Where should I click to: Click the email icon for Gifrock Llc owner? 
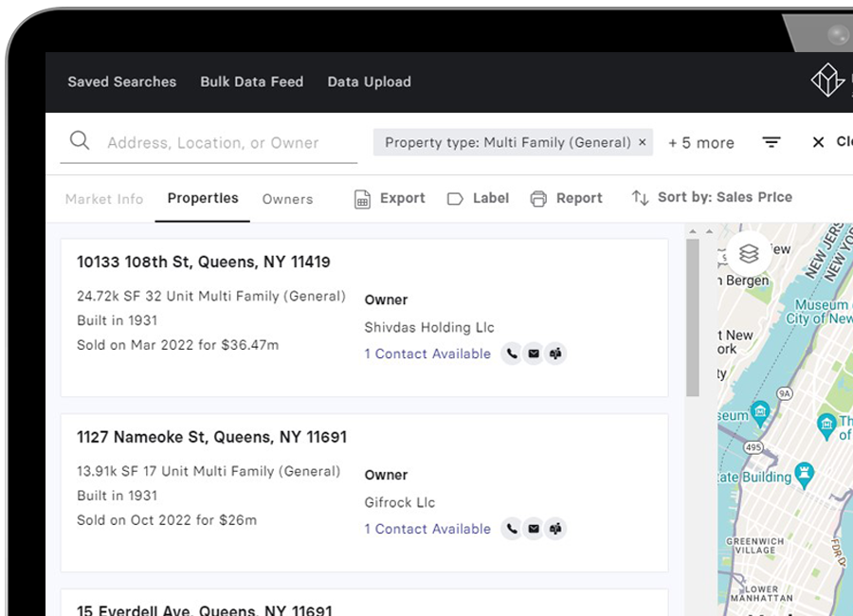(534, 529)
